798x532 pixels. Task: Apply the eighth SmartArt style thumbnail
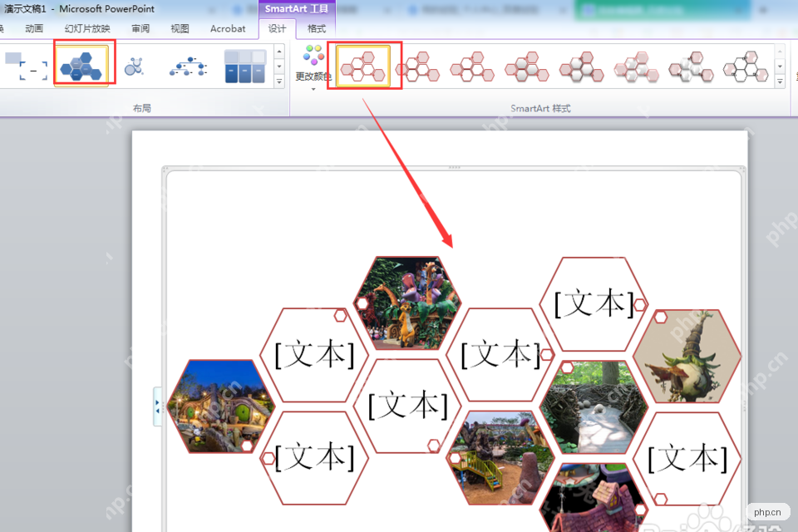[745, 66]
